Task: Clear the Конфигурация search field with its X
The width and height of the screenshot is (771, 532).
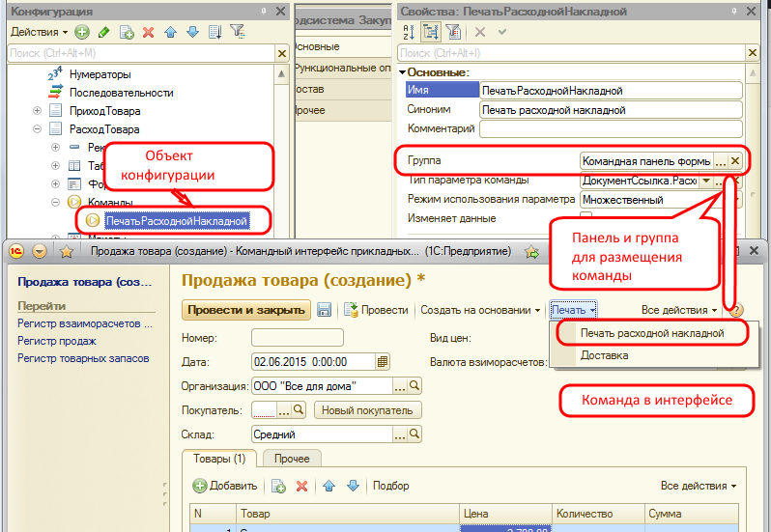Action: [x=282, y=53]
